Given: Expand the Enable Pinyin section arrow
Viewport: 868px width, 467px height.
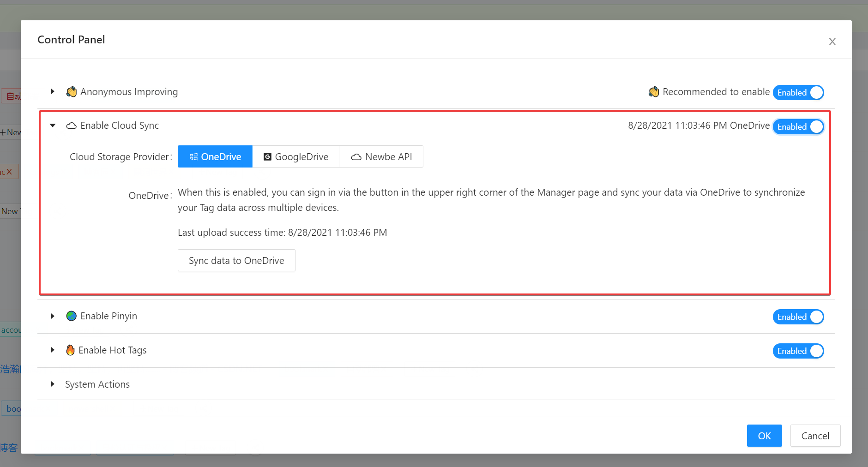Looking at the screenshot, I should pos(53,316).
